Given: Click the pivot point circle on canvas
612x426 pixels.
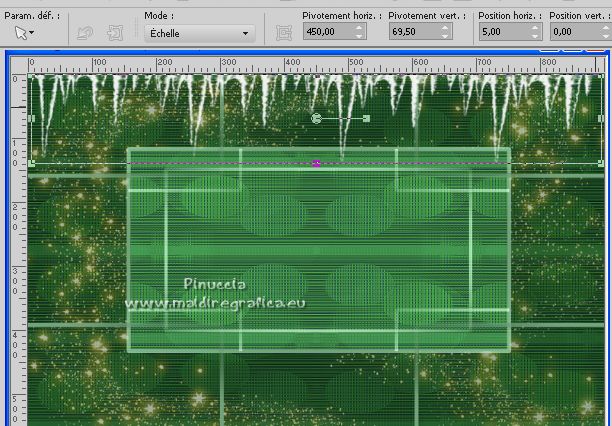Looking at the screenshot, I should [x=316, y=118].
